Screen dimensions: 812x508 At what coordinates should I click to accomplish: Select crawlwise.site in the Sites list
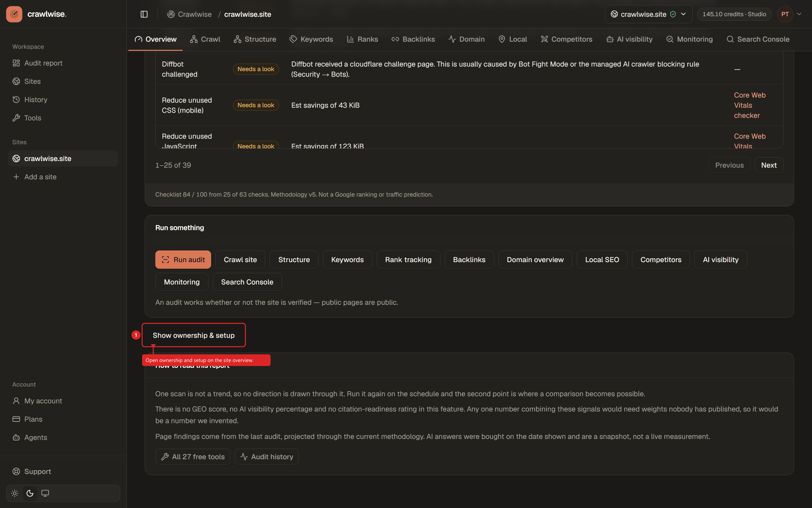tap(63, 158)
